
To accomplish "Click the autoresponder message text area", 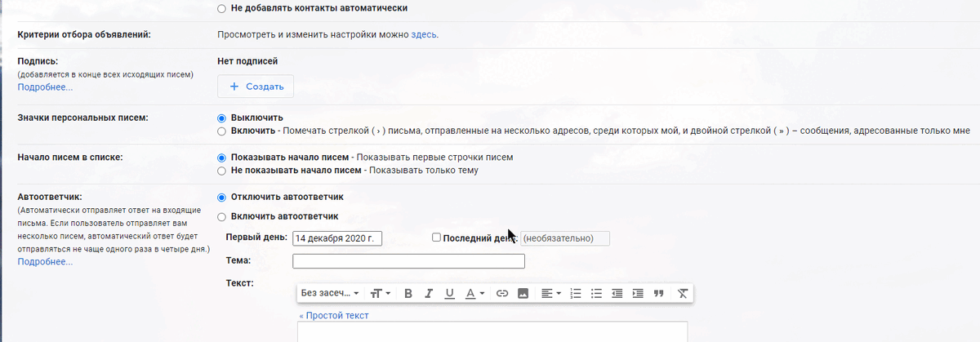I will pos(492,332).
